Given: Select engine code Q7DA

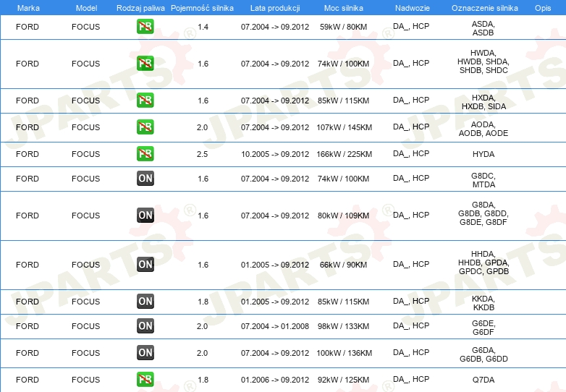Looking at the screenshot, I should click(x=483, y=380).
